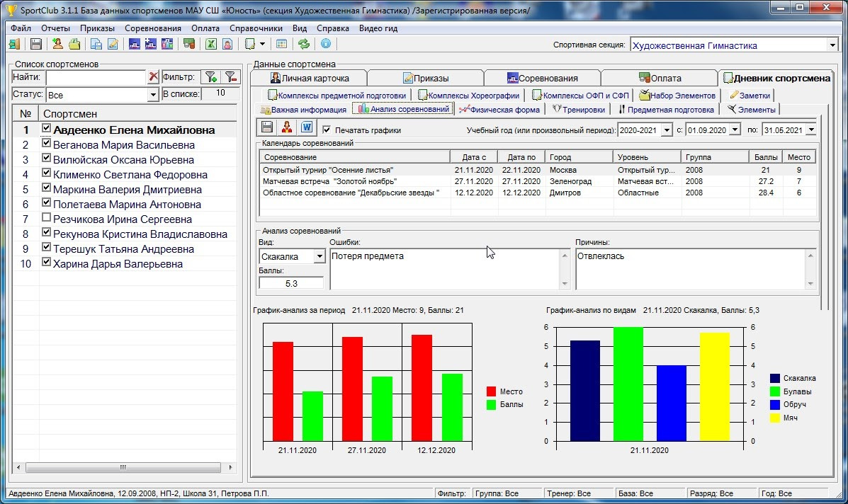Expand the Статус dropdown list
The width and height of the screenshot is (848, 504).
tap(153, 95)
